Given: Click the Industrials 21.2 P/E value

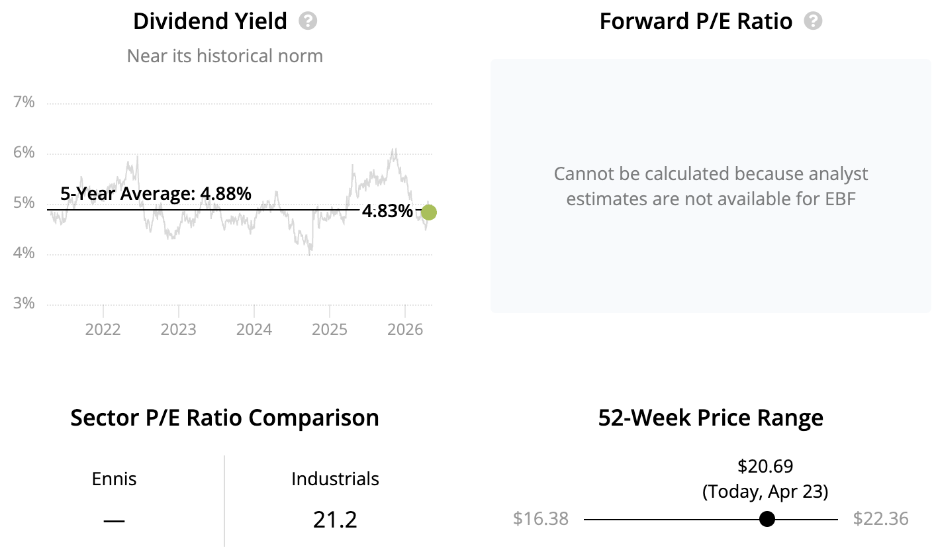Looking at the screenshot, I should [335, 520].
